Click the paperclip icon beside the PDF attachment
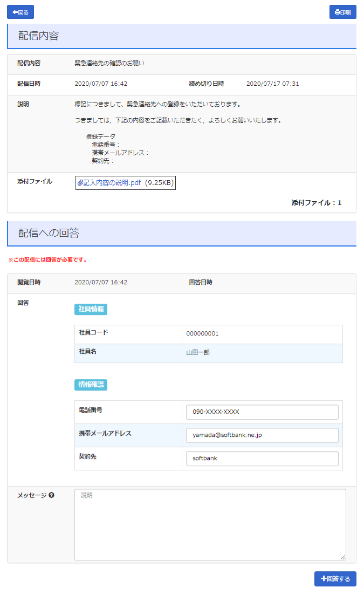The height and width of the screenshot is (595, 364). [80, 183]
